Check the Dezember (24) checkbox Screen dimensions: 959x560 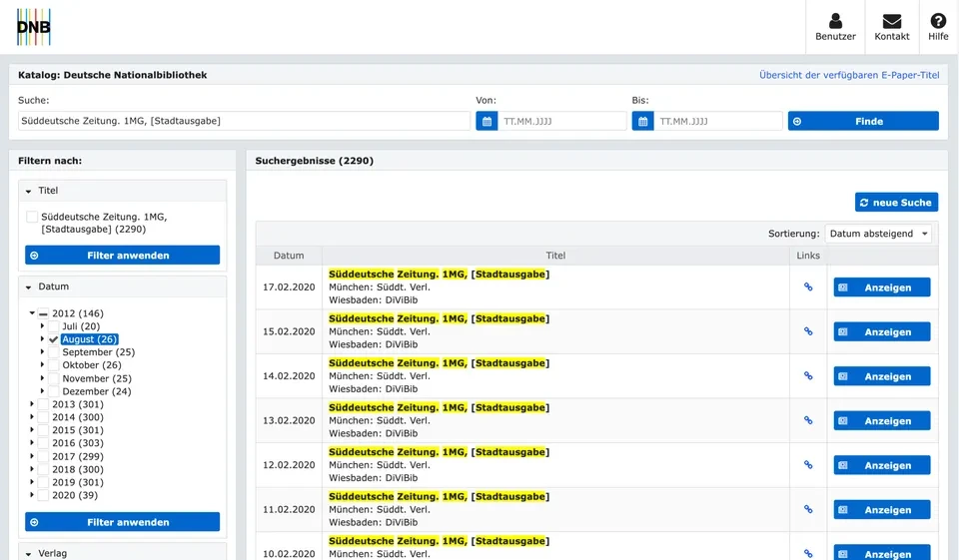tap(53, 391)
